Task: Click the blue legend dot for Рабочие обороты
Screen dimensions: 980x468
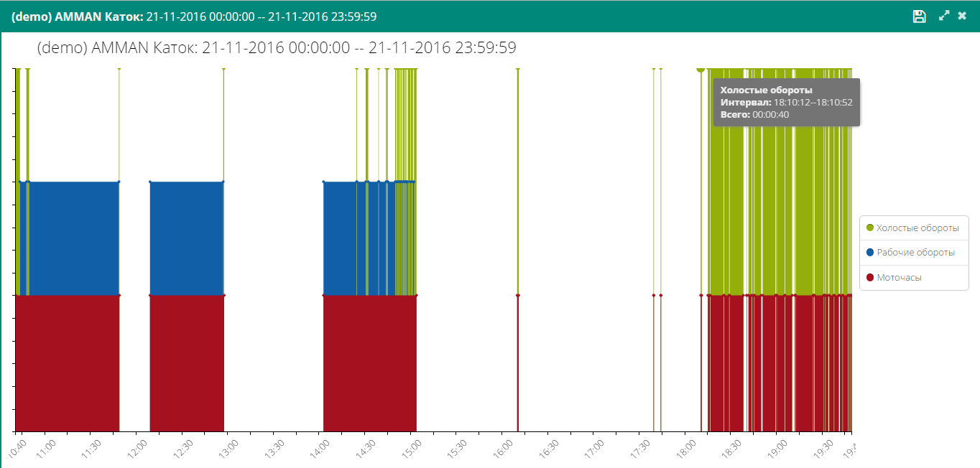Action: [x=870, y=253]
